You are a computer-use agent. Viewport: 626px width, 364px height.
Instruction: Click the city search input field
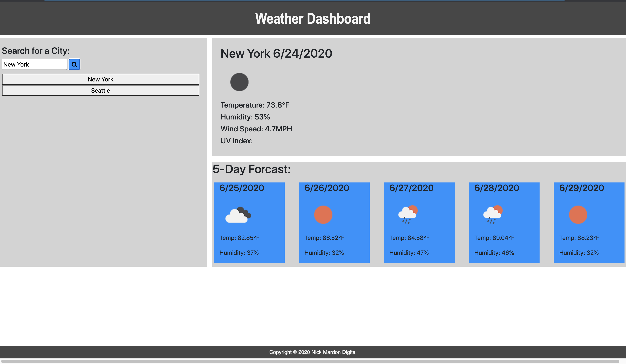click(x=34, y=64)
